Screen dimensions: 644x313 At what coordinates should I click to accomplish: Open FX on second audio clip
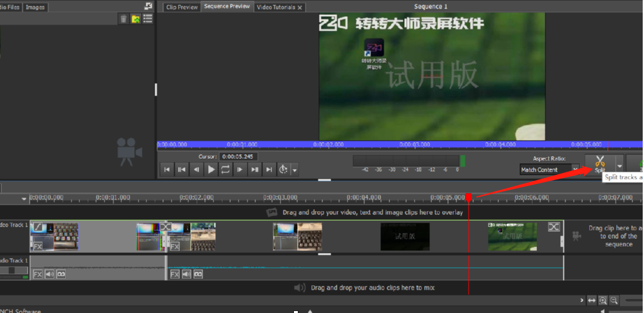click(x=175, y=274)
